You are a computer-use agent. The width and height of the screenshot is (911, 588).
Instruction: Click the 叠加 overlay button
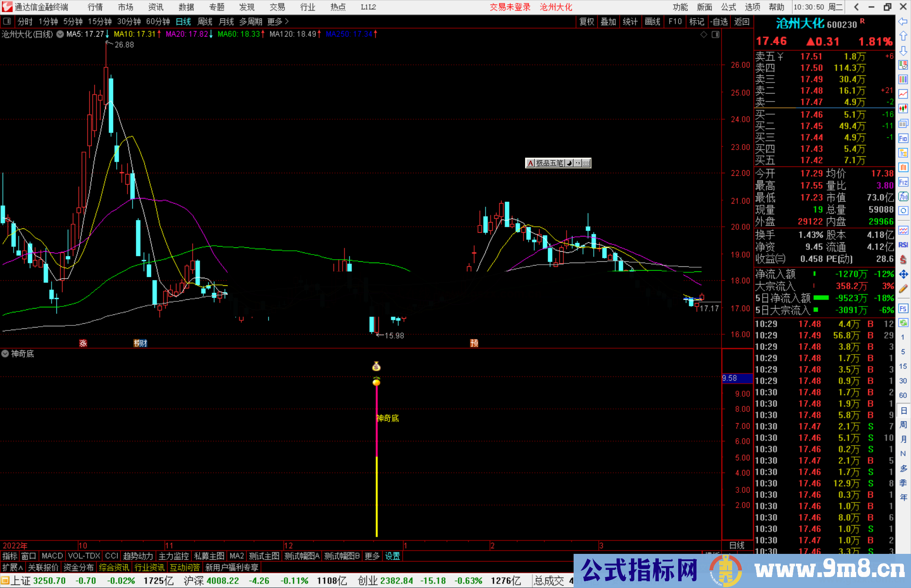[x=609, y=21]
